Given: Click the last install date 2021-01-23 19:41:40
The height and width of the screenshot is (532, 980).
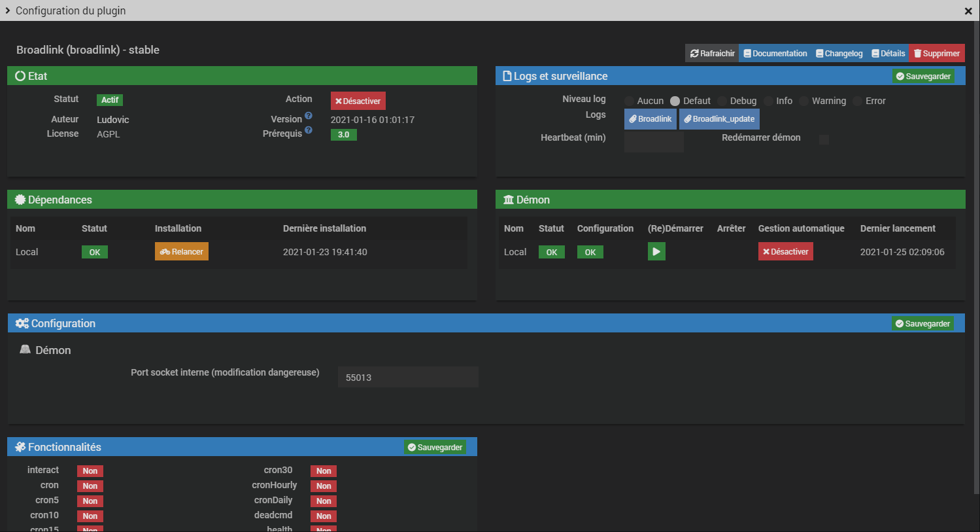Looking at the screenshot, I should (x=325, y=252).
